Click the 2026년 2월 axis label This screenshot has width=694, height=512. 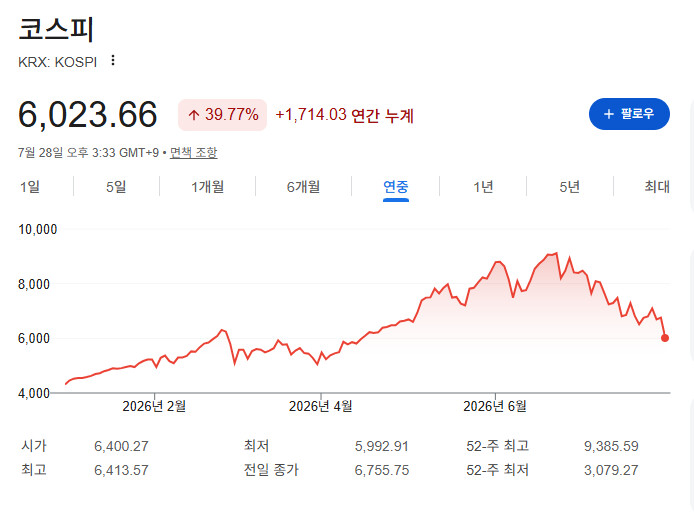[x=154, y=406]
